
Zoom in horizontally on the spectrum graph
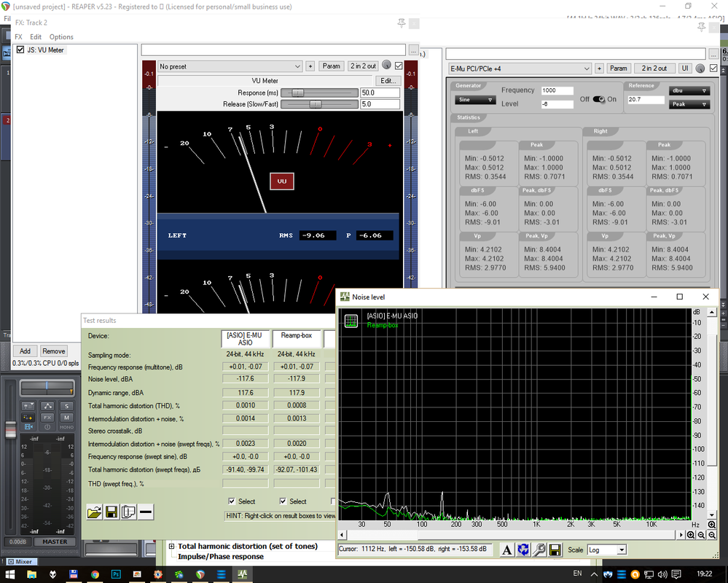[691, 535]
